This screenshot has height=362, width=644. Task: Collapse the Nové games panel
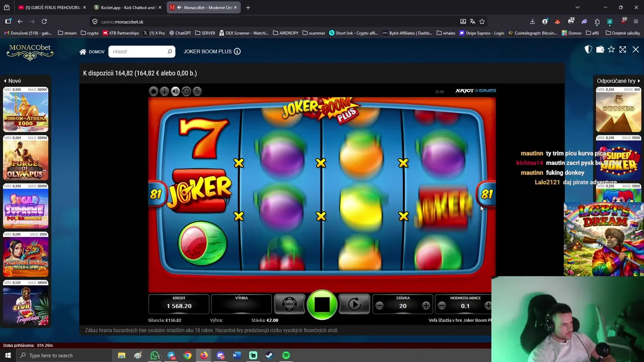12,81
